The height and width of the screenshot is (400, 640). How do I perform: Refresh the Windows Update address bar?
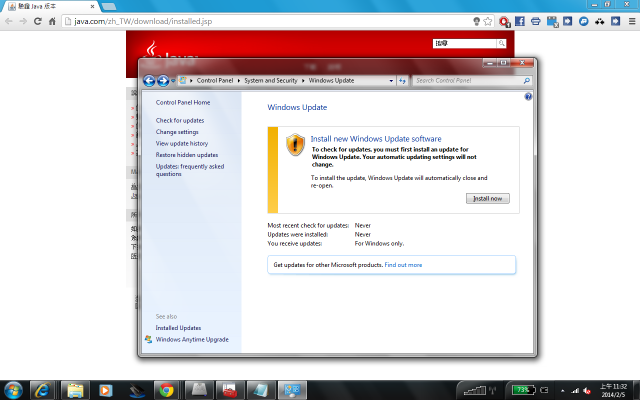[402, 81]
